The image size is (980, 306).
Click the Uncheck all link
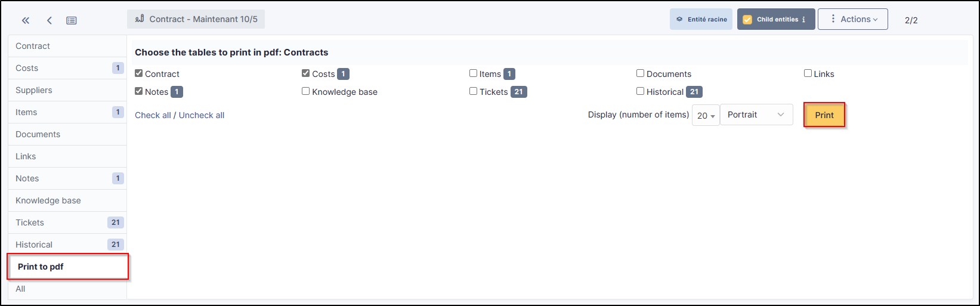202,115
